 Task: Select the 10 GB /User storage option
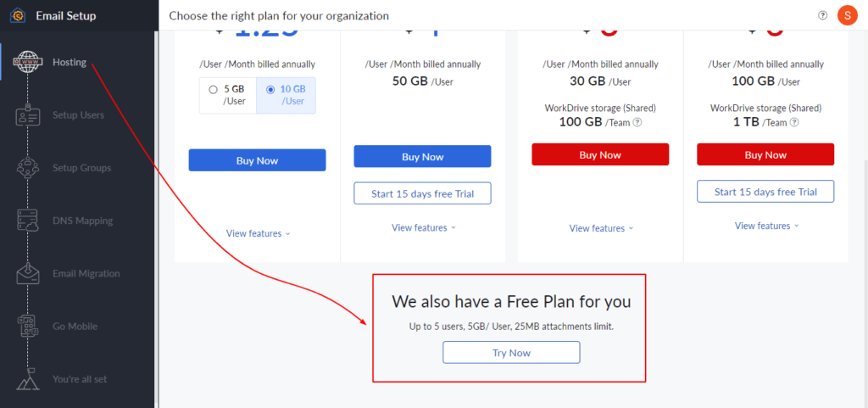286,95
